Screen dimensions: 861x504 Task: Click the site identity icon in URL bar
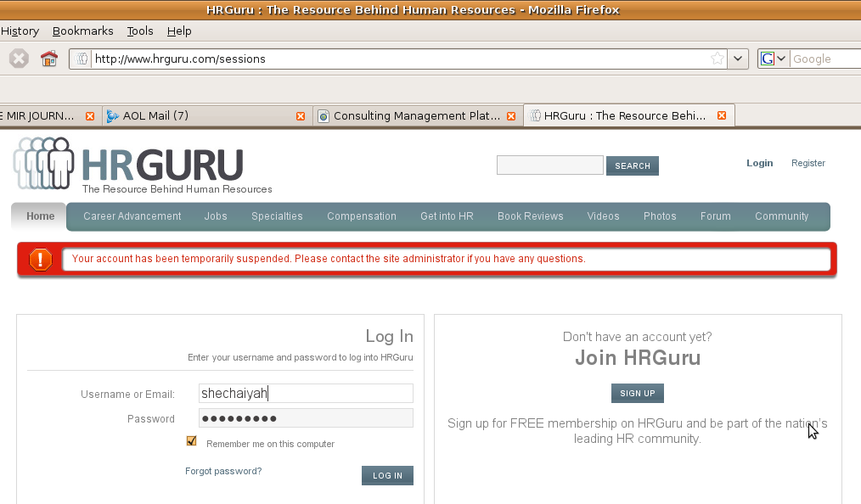coord(82,59)
